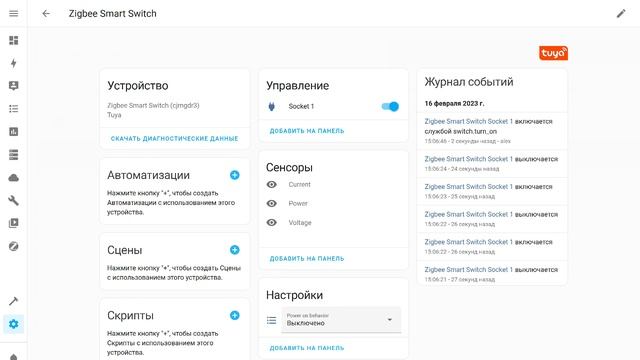640x360 pixels.
Task: Open the Map person sidebar icon
Action: pos(13,86)
